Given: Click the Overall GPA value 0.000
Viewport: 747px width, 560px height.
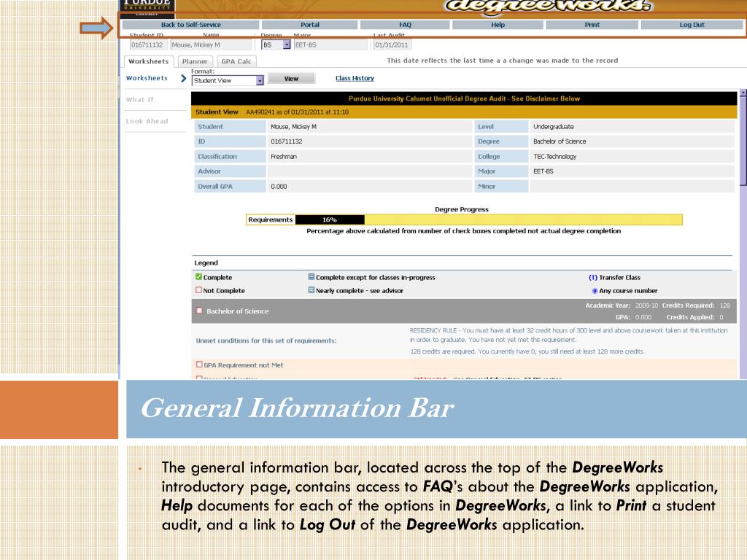Looking at the screenshot, I should click(x=279, y=187).
